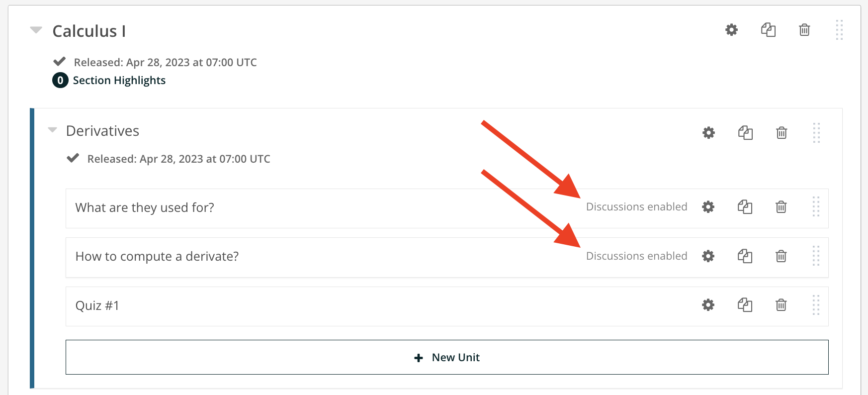Configure the 'What are they used for?' unit

(708, 207)
